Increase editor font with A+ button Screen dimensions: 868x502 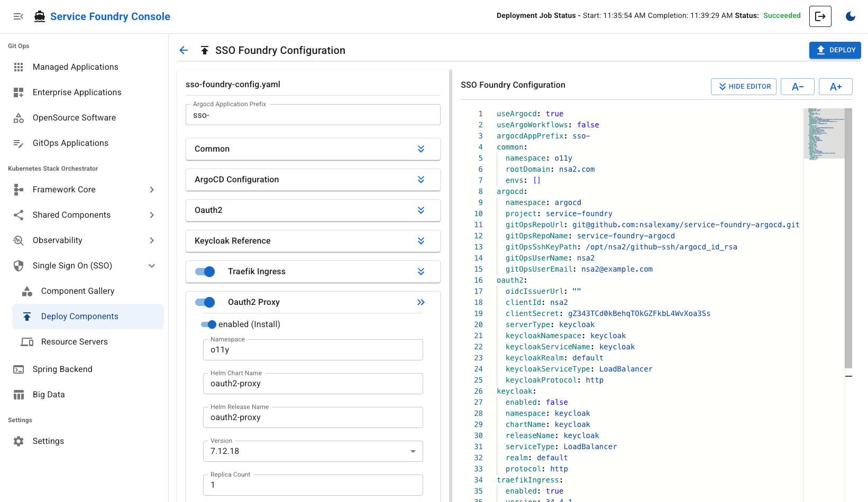click(x=836, y=87)
